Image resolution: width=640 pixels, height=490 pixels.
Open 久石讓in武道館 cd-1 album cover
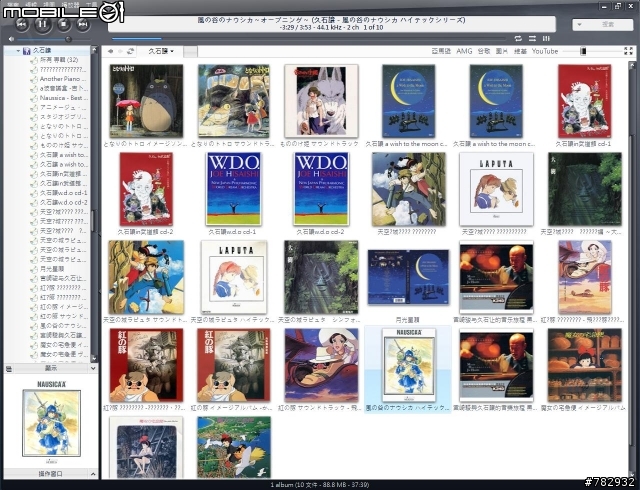[584, 101]
